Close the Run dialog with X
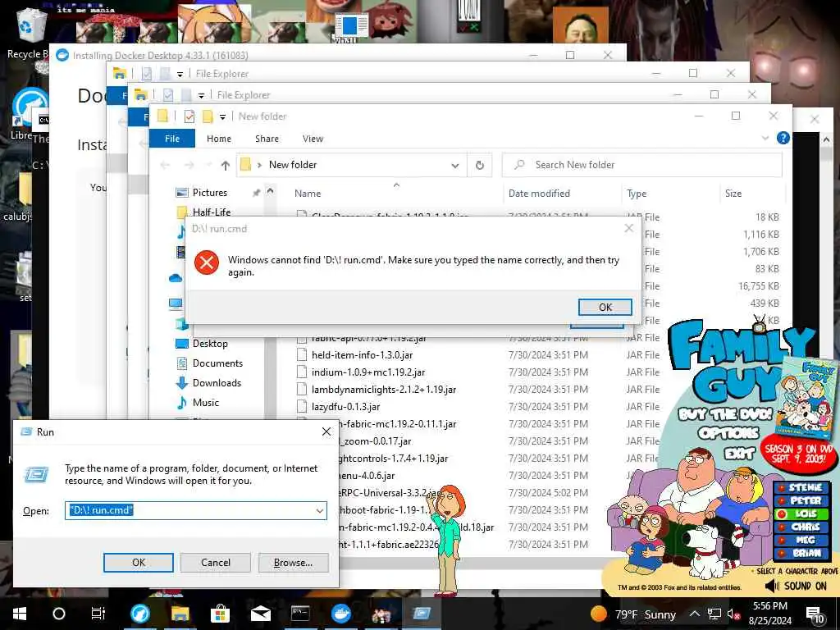Viewport: 840px width, 630px height. pos(326,431)
